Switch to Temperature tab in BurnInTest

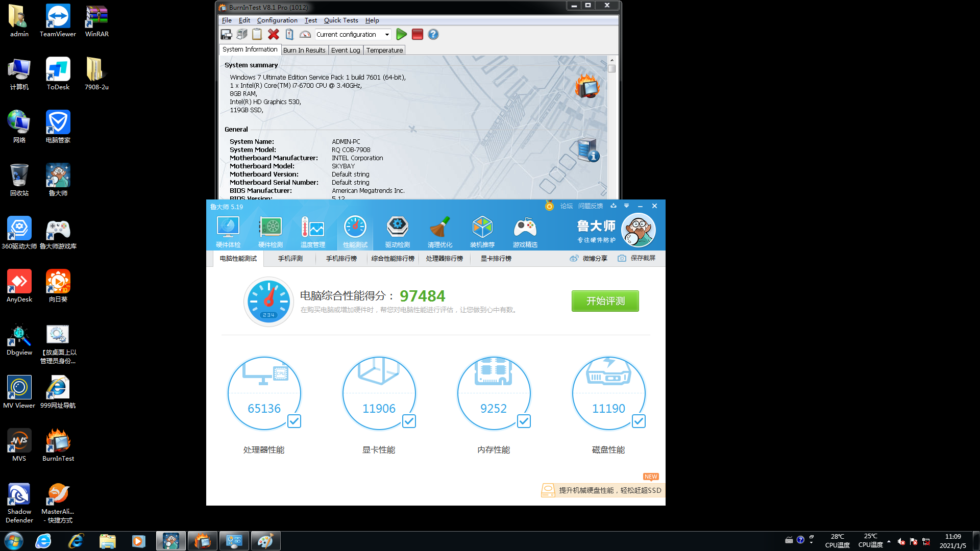click(x=384, y=50)
